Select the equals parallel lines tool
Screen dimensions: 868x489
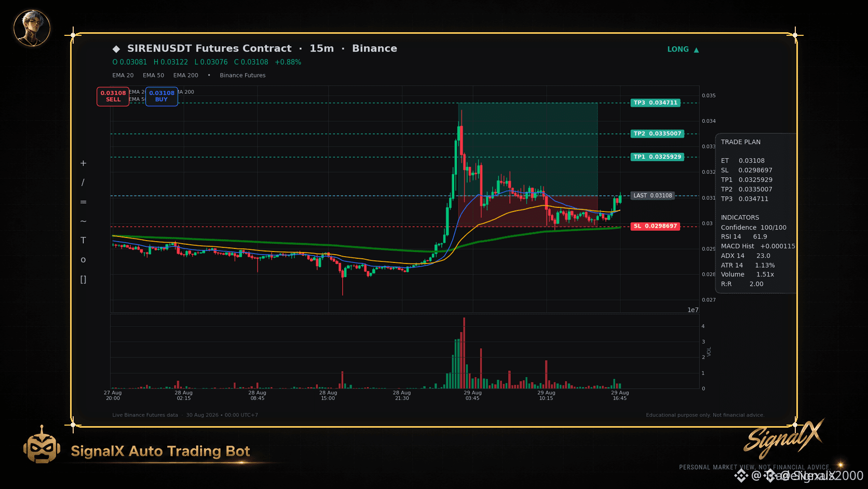click(83, 202)
